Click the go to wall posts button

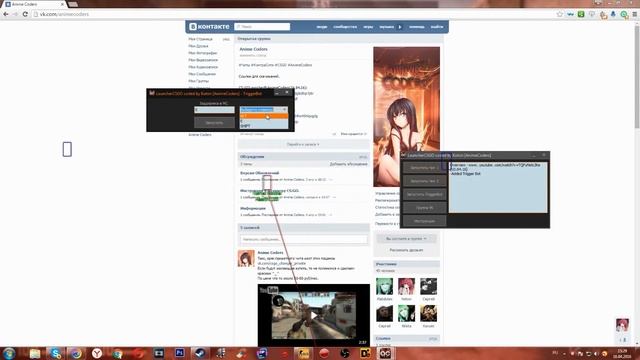(x=303, y=144)
